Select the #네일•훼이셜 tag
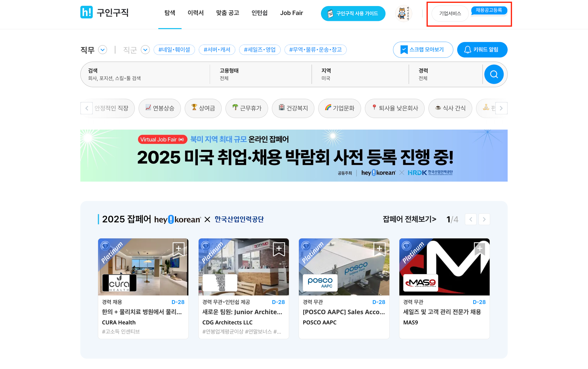The image size is (588, 369). [x=174, y=50]
